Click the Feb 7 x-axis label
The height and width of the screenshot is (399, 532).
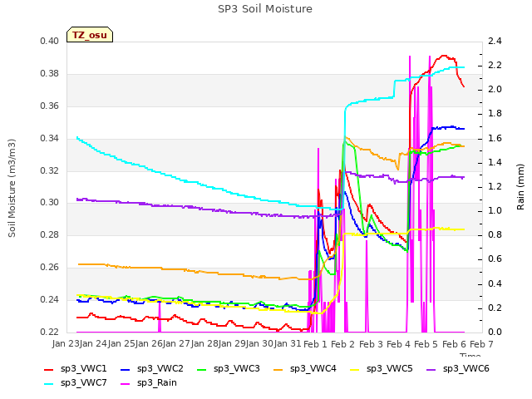point(482,344)
